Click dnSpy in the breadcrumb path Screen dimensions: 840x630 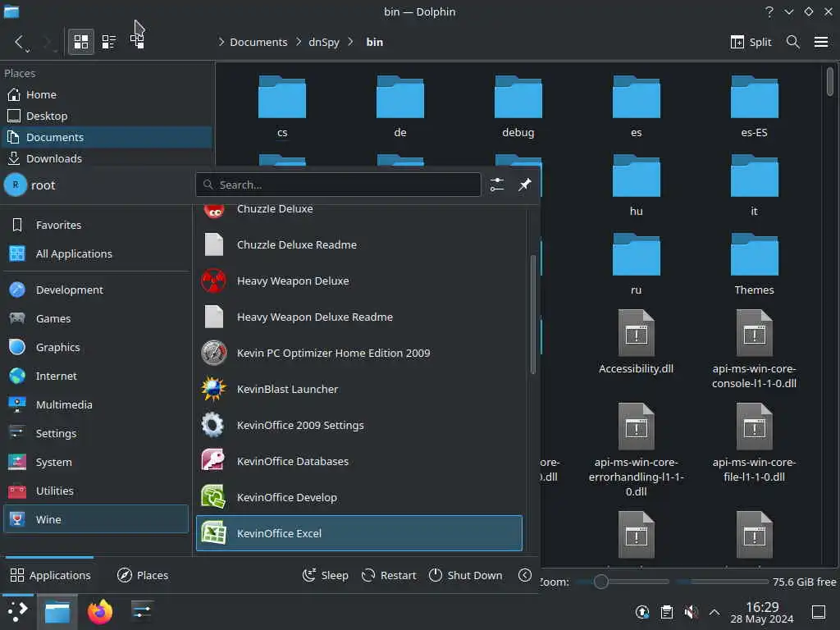pos(323,42)
